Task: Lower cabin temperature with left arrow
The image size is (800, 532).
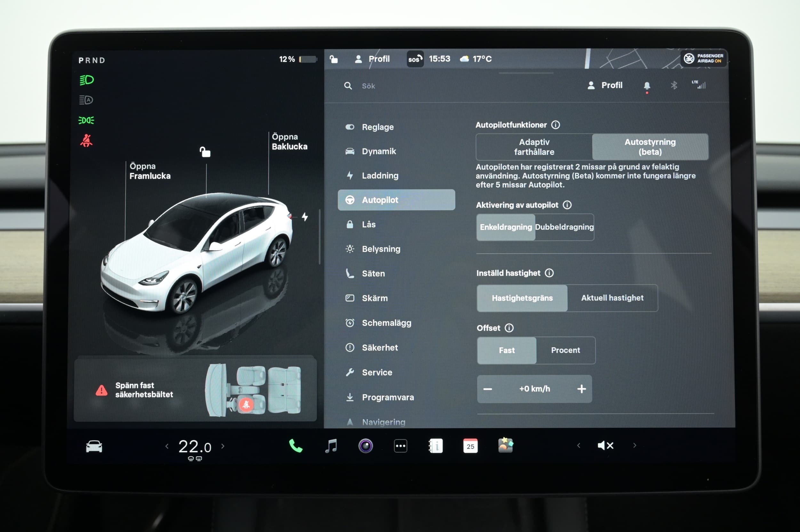Action: 167,446
